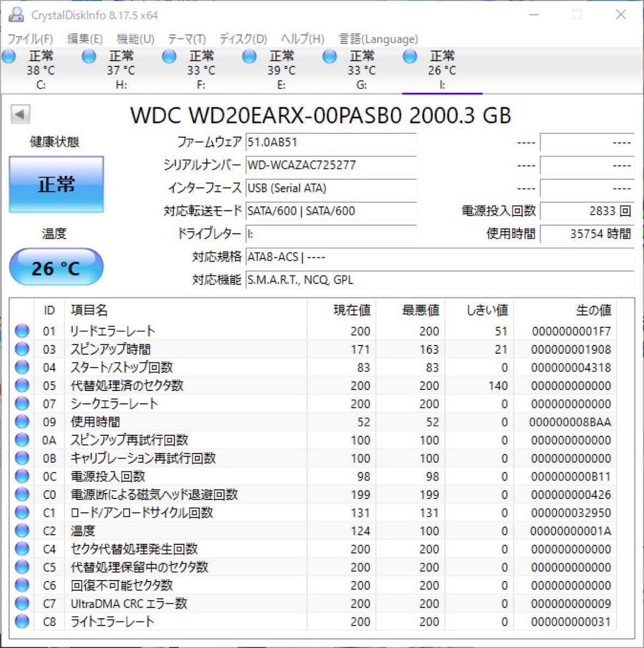This screenshot has height=648, width=644.
Task: Click transfer mode field SATA/600 | SATA/600
Action: click(331, 211)
